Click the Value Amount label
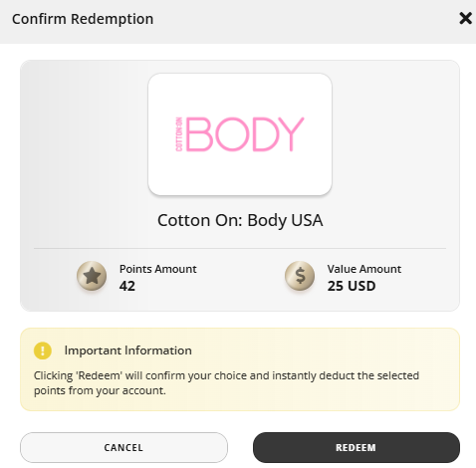 364,269
